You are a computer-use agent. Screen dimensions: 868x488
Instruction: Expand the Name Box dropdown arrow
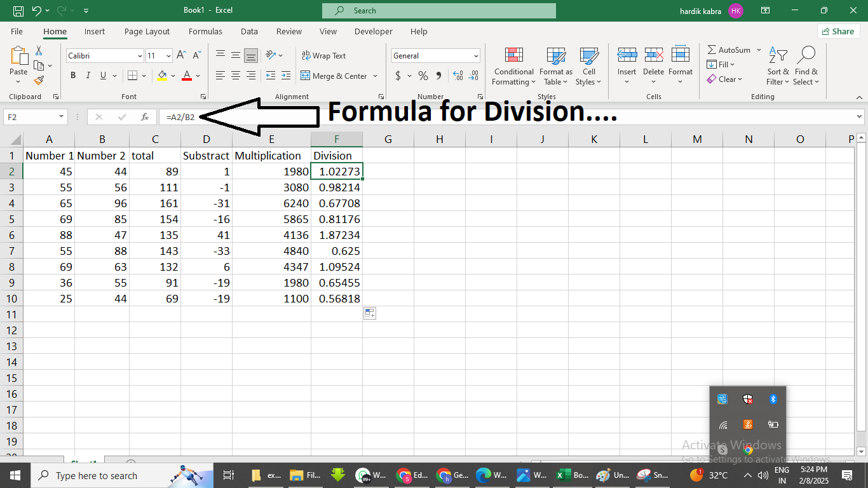coord(62,117)
